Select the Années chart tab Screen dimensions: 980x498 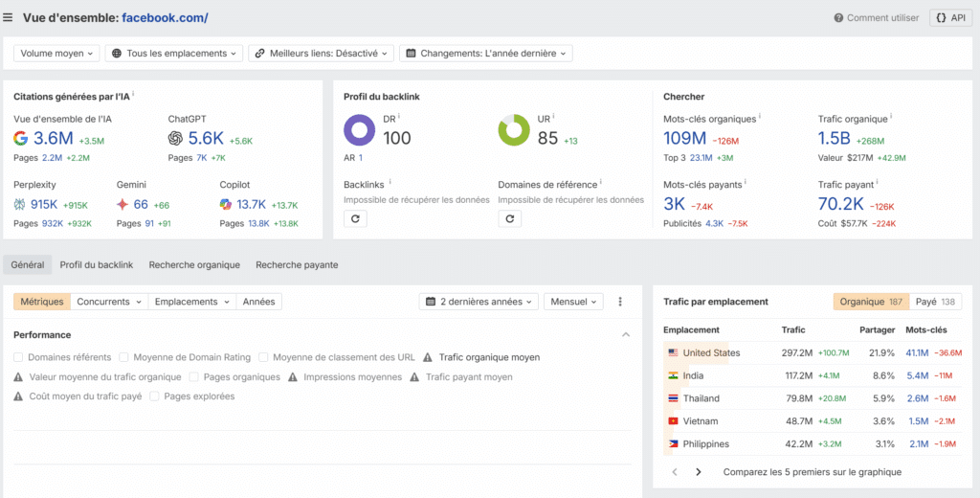coord(258,302)
